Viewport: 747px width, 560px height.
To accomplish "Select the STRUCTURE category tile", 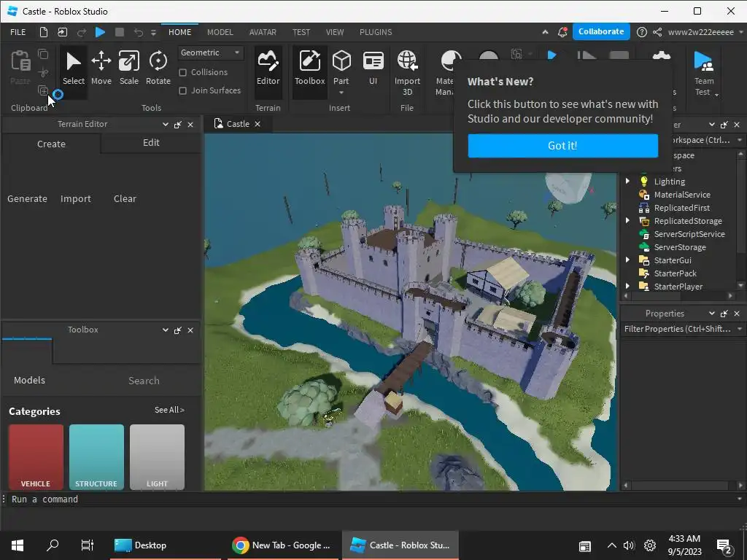I will (96, 457).
